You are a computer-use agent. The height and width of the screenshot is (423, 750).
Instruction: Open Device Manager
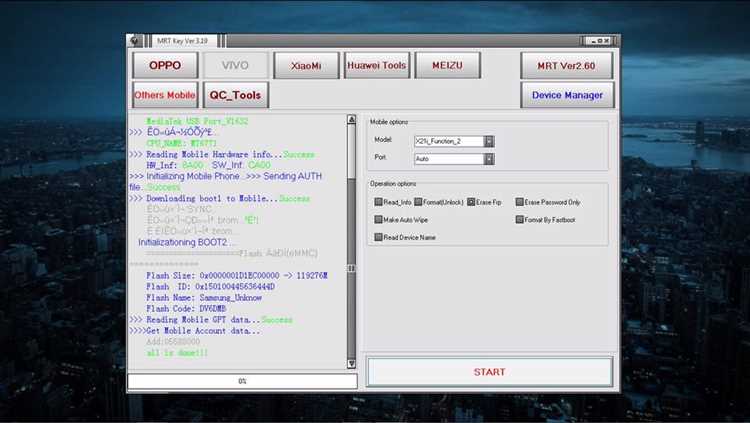(x=566, y=95)
